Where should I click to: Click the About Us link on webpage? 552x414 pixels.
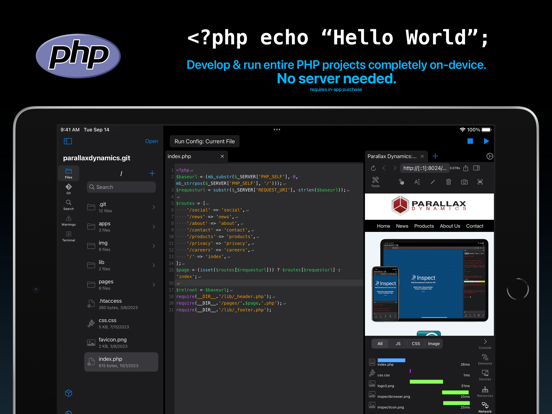pyautogui.click(x=450, y=226)
